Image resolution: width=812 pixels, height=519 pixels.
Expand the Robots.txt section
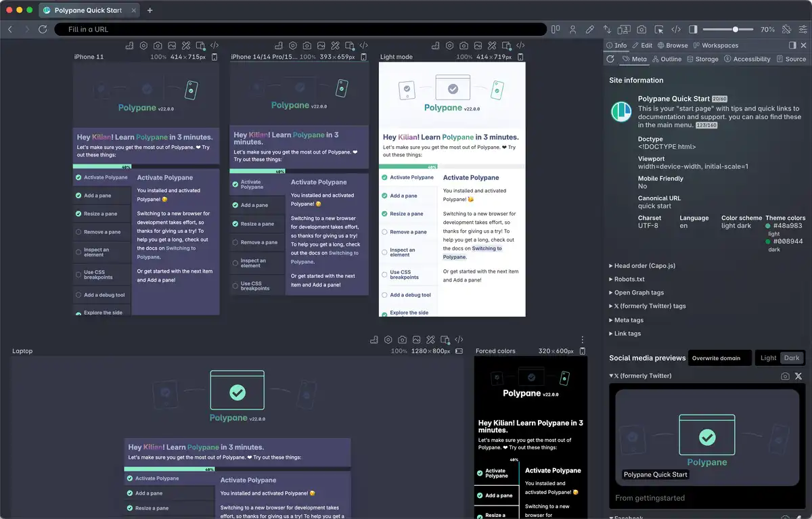[627, 279]
